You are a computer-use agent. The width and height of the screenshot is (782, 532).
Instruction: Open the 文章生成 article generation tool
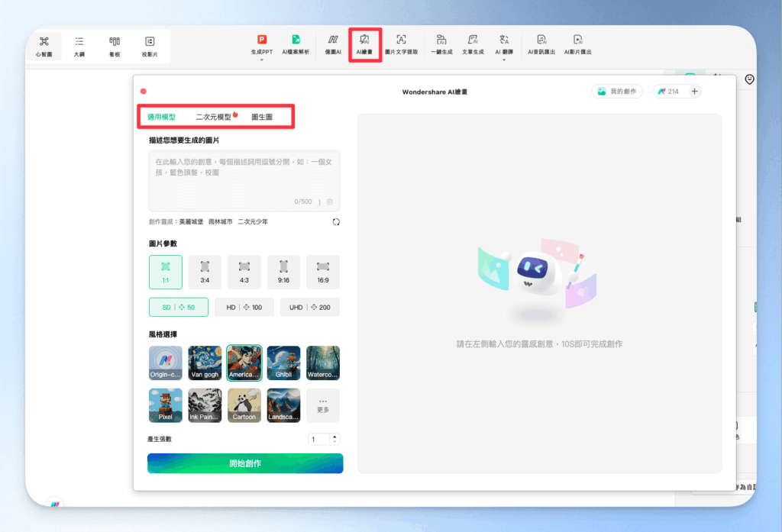[x=472, y=44]
